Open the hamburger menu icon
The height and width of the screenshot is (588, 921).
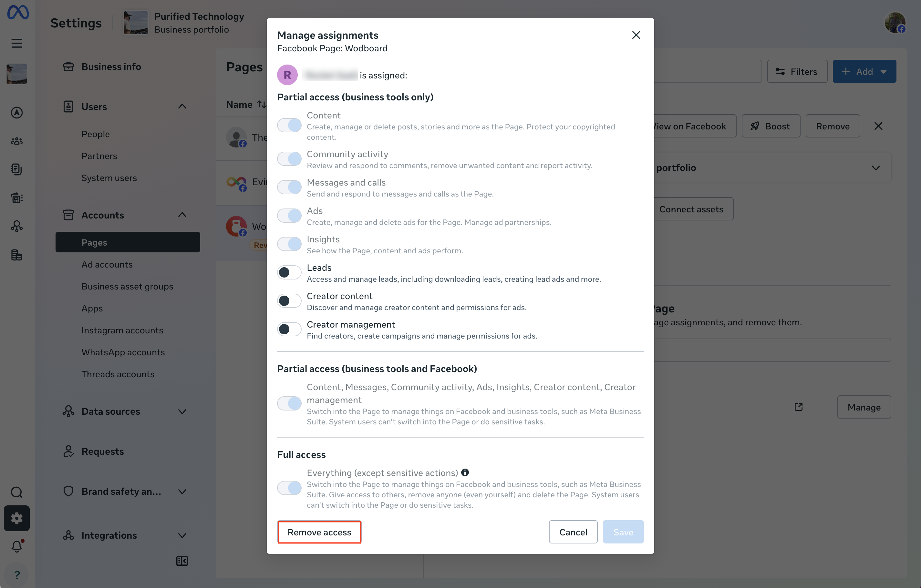click(x=17, y=43)
